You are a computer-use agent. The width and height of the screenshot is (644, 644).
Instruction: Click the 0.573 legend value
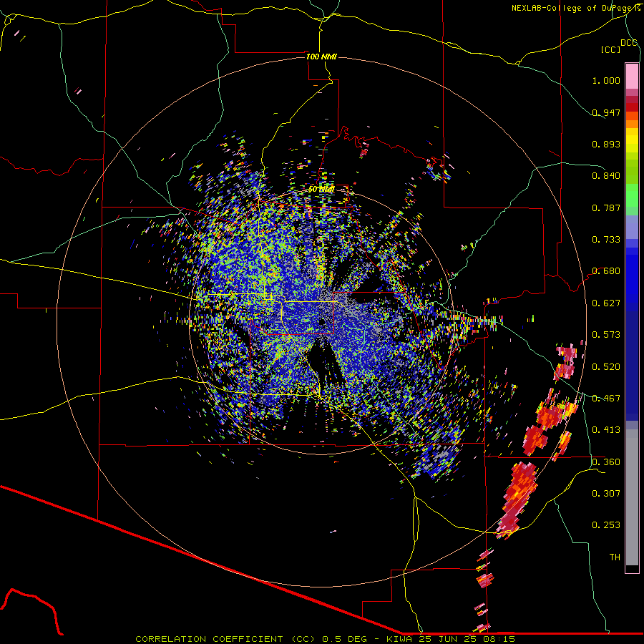pyautogui.click(x=606, y=335)
